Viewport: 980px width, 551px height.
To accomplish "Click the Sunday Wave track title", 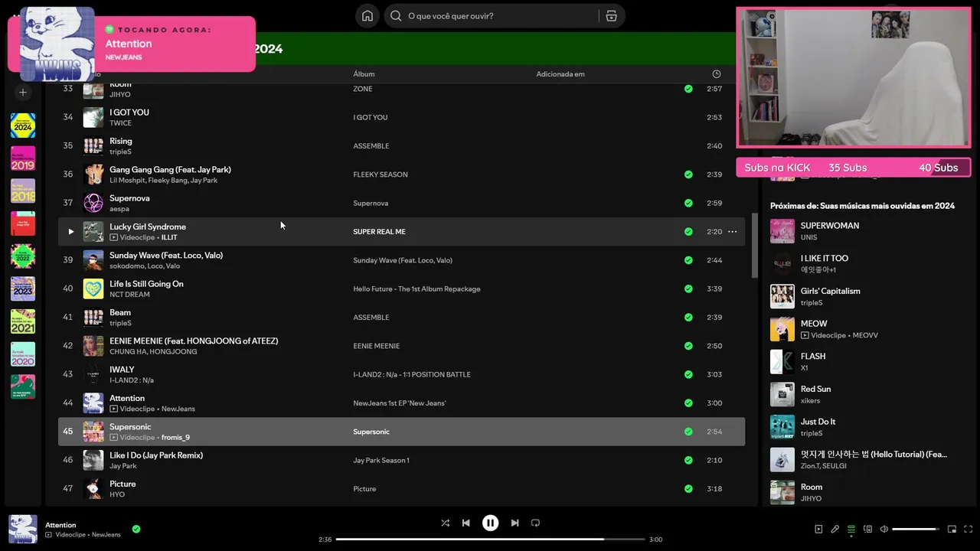I will [166, 255].
